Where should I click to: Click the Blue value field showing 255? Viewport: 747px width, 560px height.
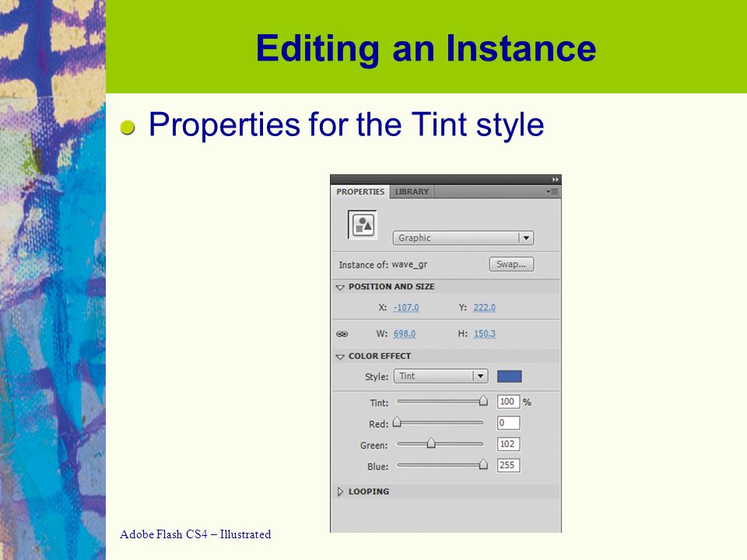(508, 465)
